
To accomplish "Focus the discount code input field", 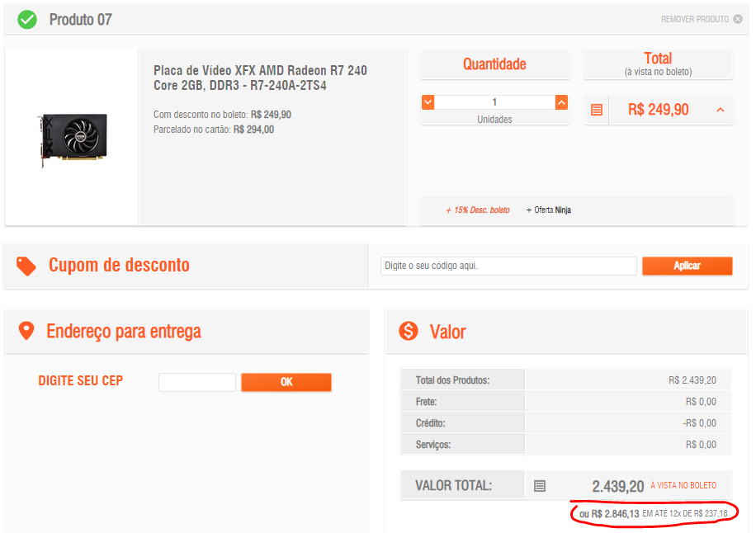I will click(508, 266).
